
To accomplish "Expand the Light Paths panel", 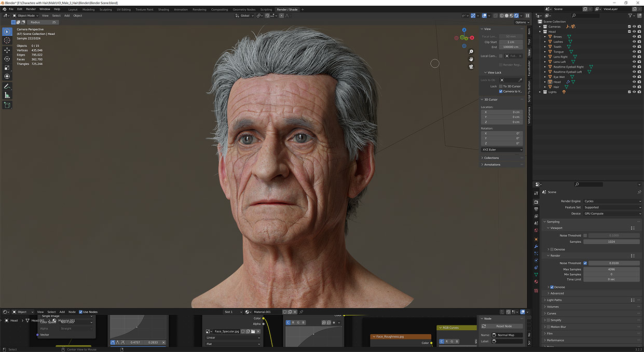I will (554, 300).
